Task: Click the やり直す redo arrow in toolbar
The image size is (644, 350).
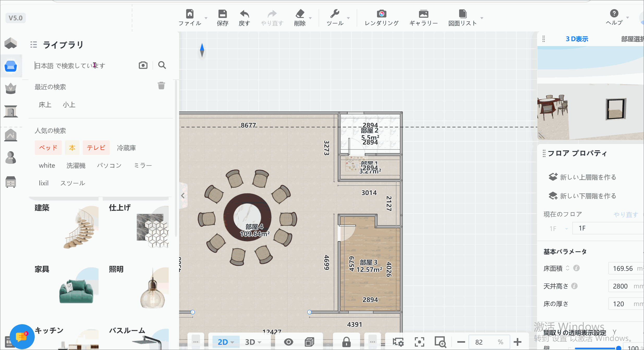Action: coord(272,14)
